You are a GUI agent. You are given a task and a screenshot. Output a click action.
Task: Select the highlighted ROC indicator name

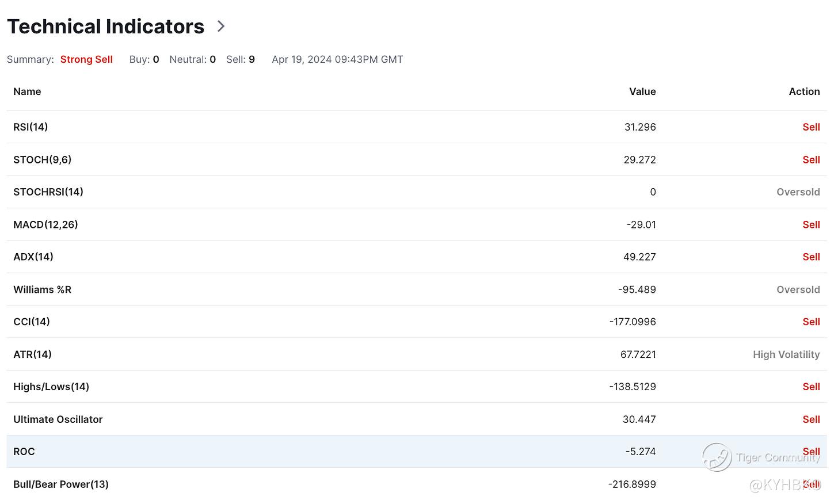coord(24,452)
